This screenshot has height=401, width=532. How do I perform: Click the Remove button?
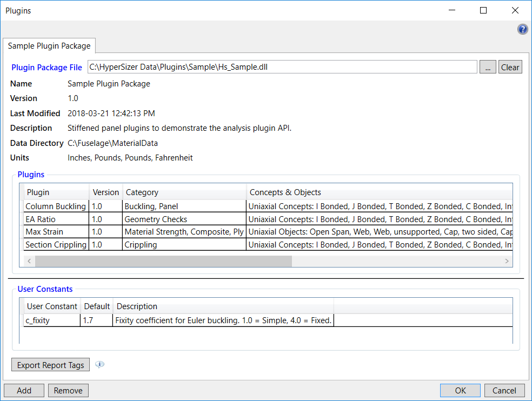(68, 391)
